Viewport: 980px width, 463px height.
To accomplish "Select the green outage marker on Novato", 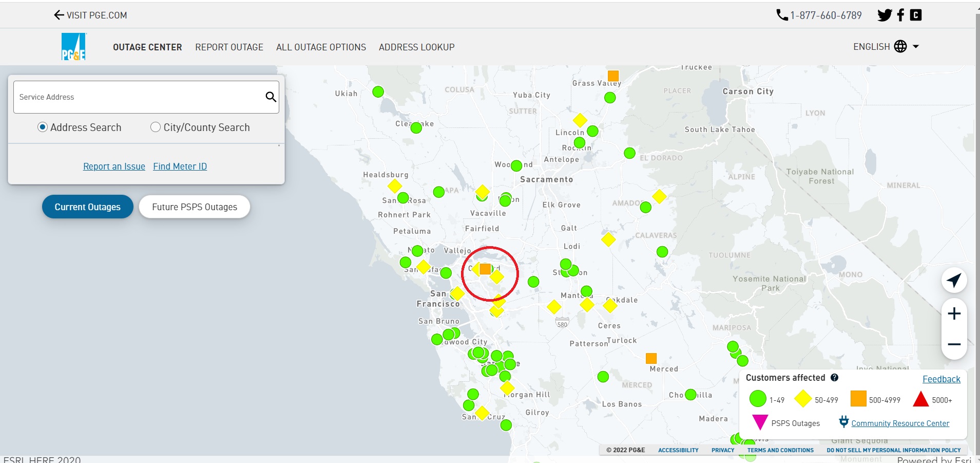I will pyautogui.click(x=417, y=251).
